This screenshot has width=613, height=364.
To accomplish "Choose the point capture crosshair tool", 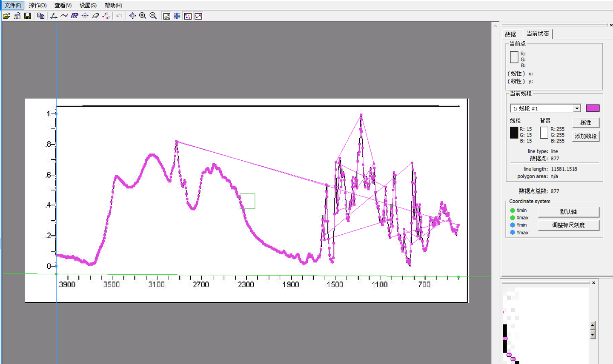I will 85,16.
